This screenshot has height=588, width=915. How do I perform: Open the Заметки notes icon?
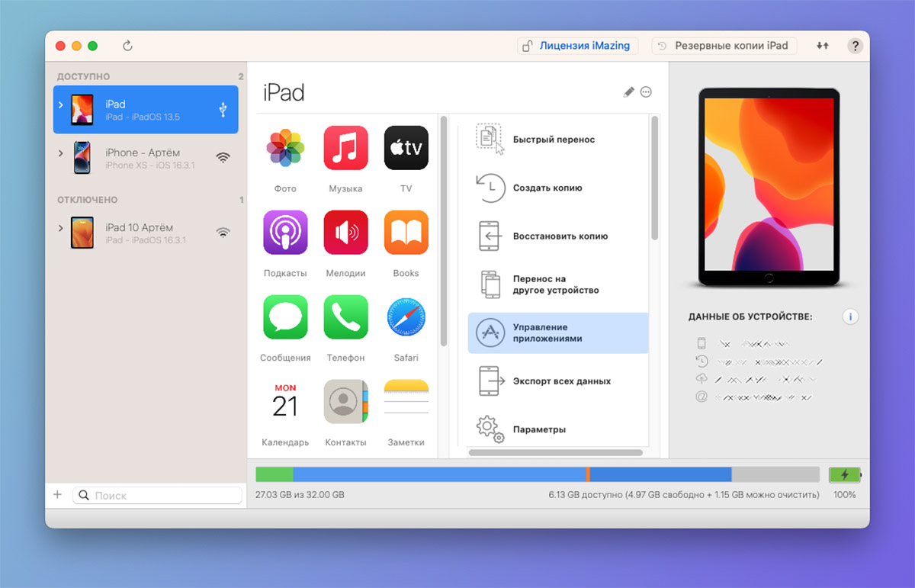coord(406,401)
